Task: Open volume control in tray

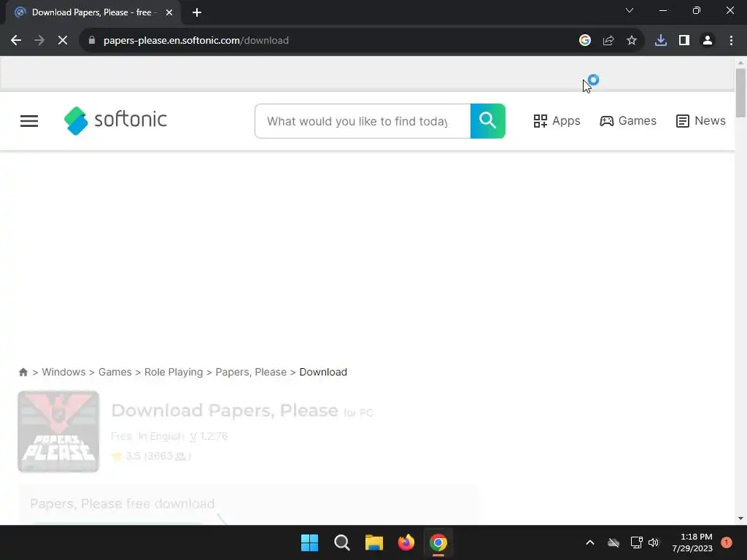Action: (x=654, y=542)
